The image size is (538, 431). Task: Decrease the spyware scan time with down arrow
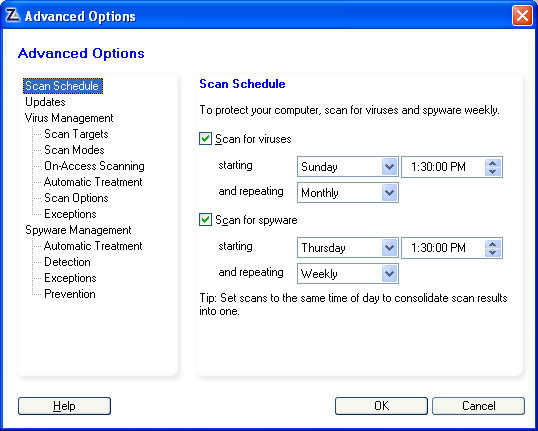point(493,252)
